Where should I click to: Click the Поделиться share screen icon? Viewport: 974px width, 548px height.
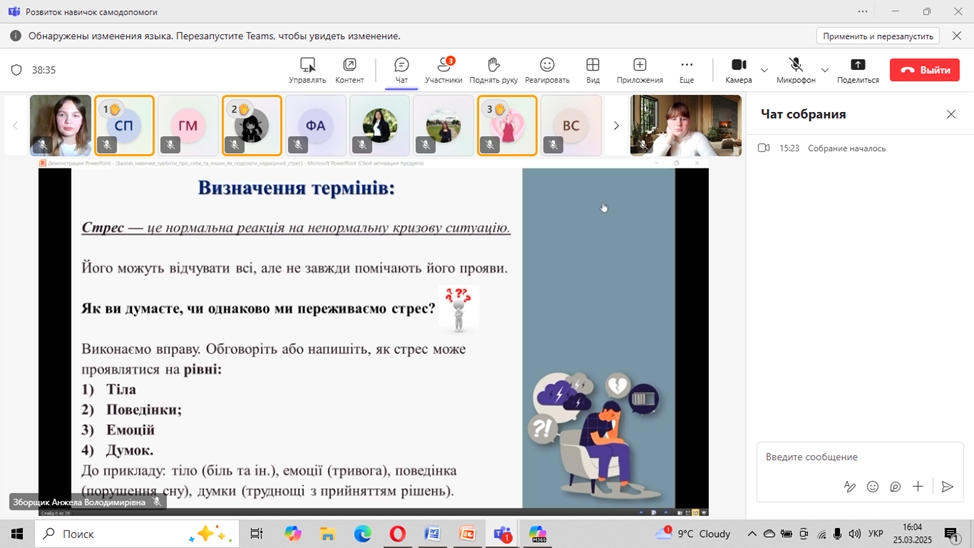tap(857, 66)
